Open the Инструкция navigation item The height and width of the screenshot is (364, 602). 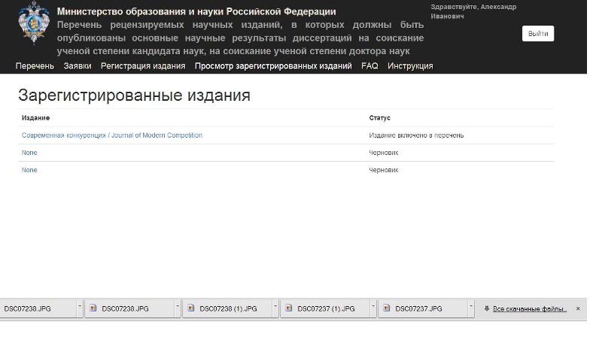(410, 66)
